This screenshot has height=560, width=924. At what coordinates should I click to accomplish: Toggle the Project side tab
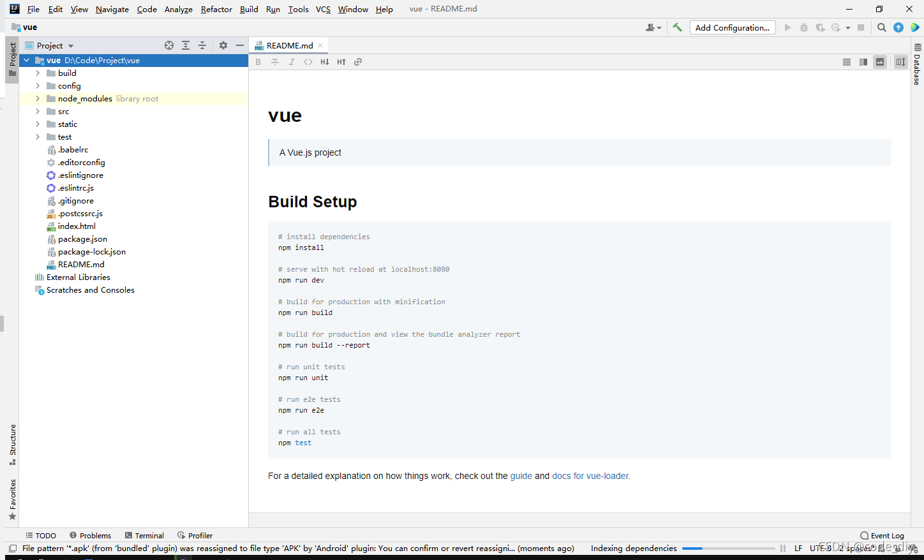coord(12,59)
